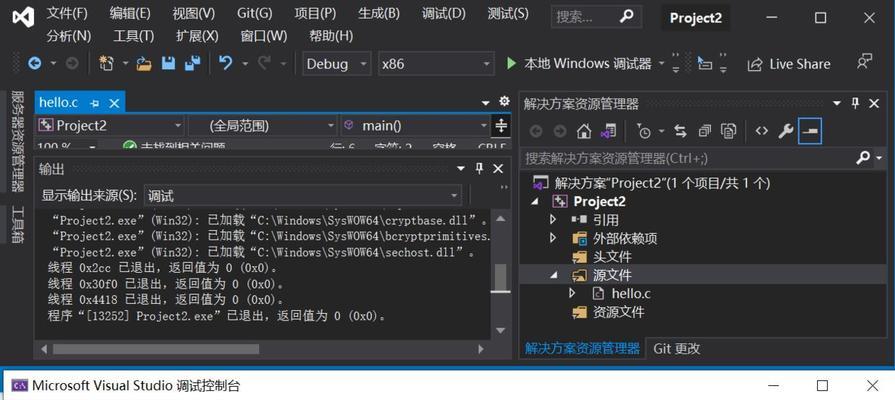Image resolution: width=895 pixels, height=400 pixels.
Task: Expand the 外部依赖项 node
Action: click(553, 238)
